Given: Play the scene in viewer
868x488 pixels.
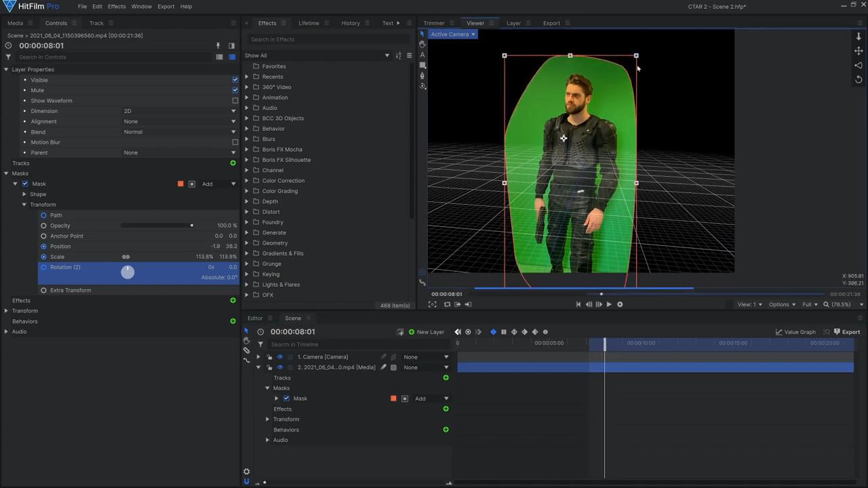Looking at the screenshot, I should (x=609, y=304).
